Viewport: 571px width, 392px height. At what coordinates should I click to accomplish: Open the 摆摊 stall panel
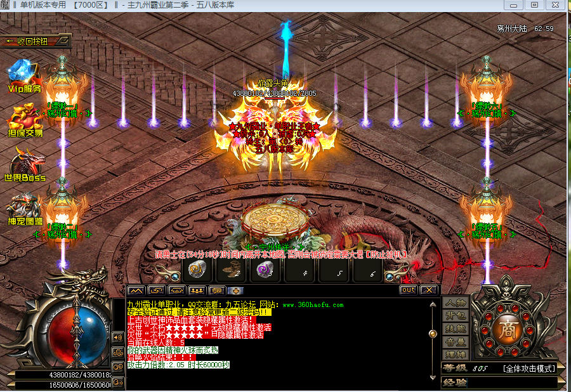(x=456, y=355)
